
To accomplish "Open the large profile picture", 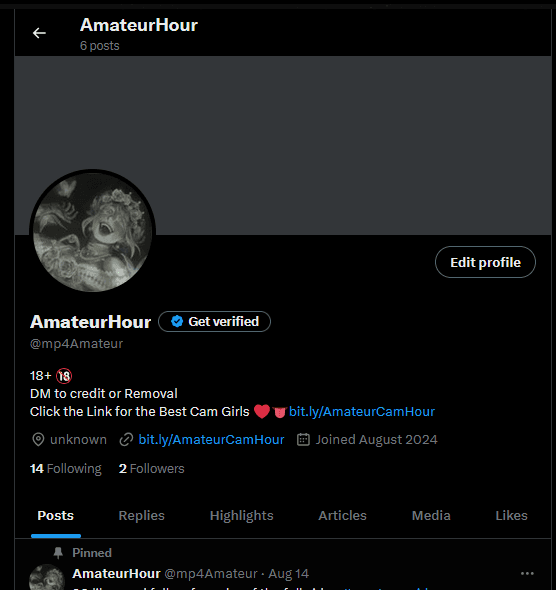I will pyautogui.click(x=93, y=232).
